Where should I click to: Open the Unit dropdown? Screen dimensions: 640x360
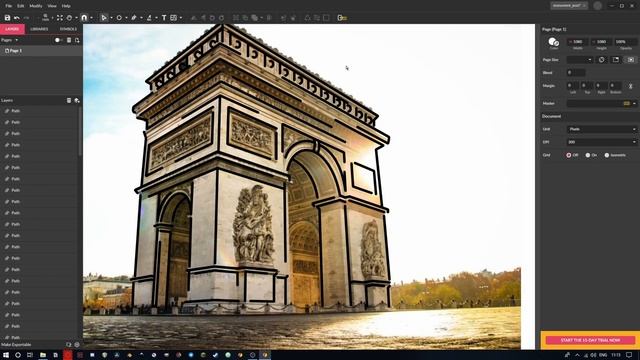(x=602, y=129)
